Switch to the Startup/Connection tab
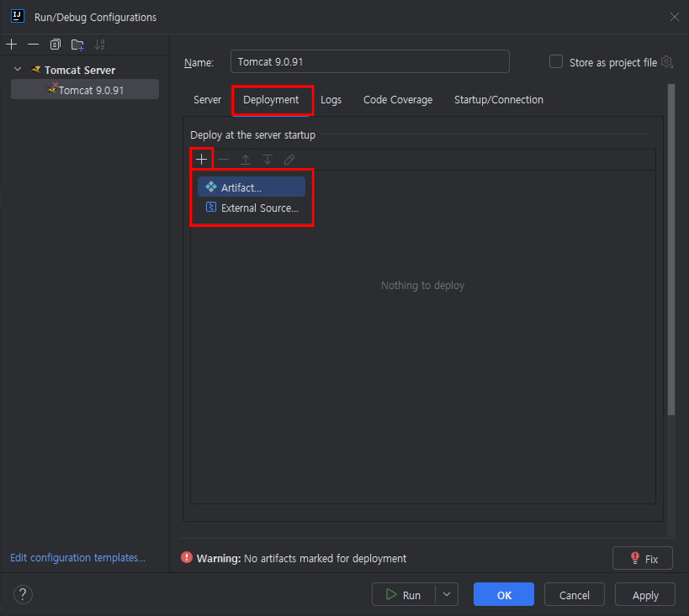 pos(498,100)
